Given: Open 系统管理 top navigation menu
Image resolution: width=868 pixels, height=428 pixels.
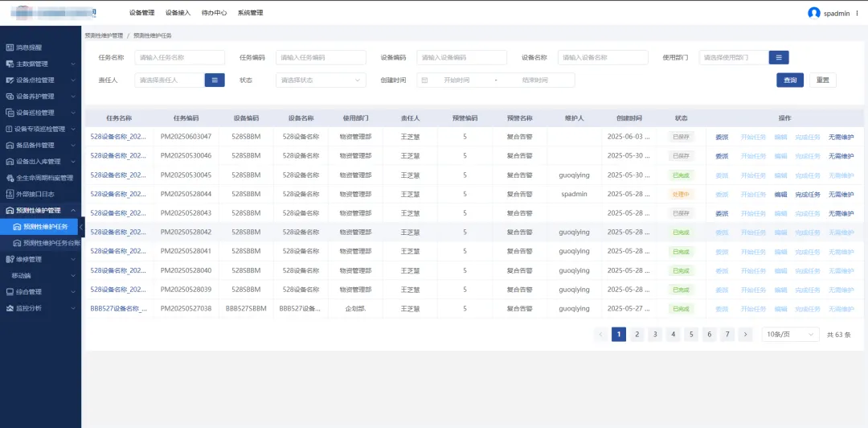Looking at the screenshot, I should (x=250, y=13).
